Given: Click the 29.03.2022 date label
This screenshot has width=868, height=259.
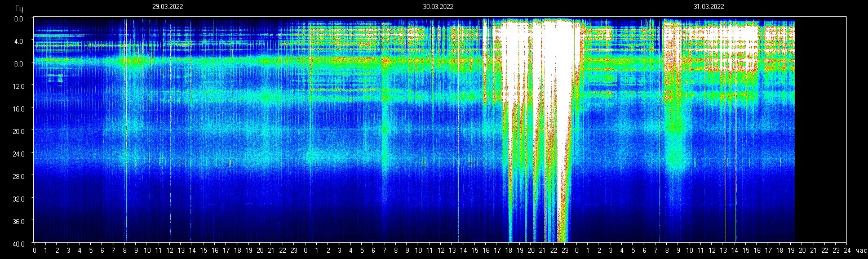Looking at the screenshot, I should [167, 7].
